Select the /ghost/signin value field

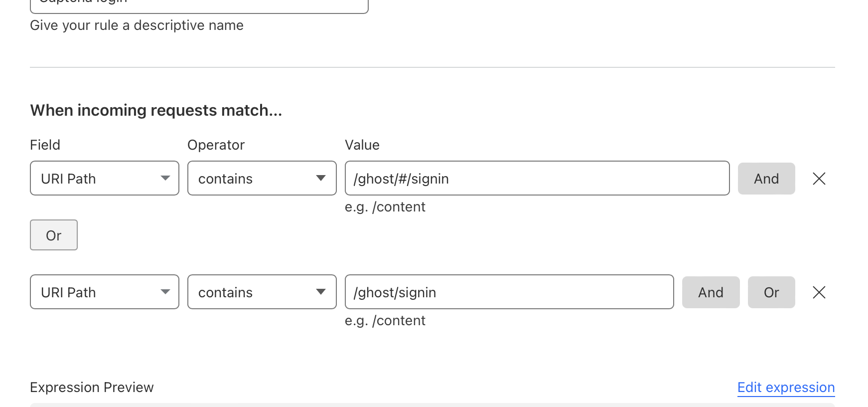tap(509, 292)
